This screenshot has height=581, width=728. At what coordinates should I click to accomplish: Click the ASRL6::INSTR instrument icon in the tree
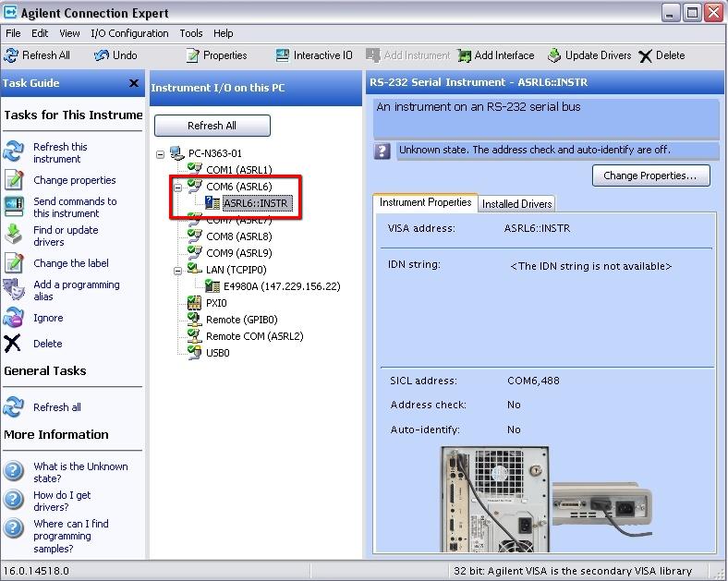tap(212, 202)
